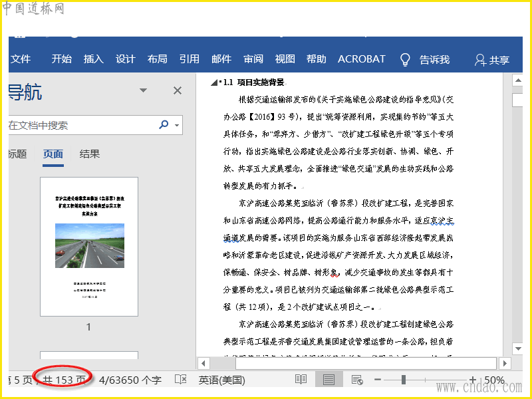Click the 告诉我 search text

point(434,60)
